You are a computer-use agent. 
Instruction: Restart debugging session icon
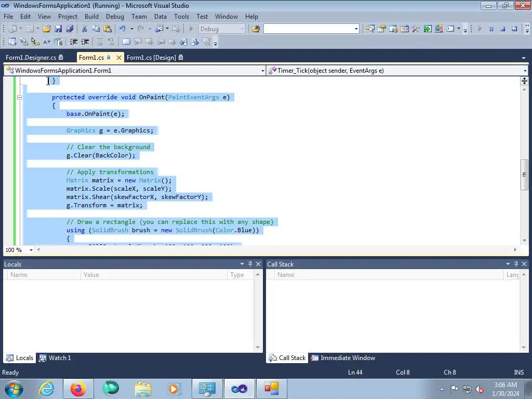point(514,29)
